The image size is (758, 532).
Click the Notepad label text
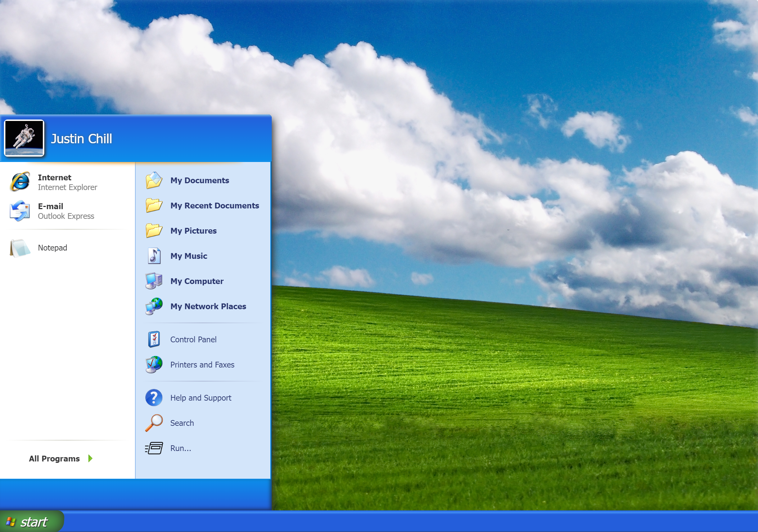53,248
